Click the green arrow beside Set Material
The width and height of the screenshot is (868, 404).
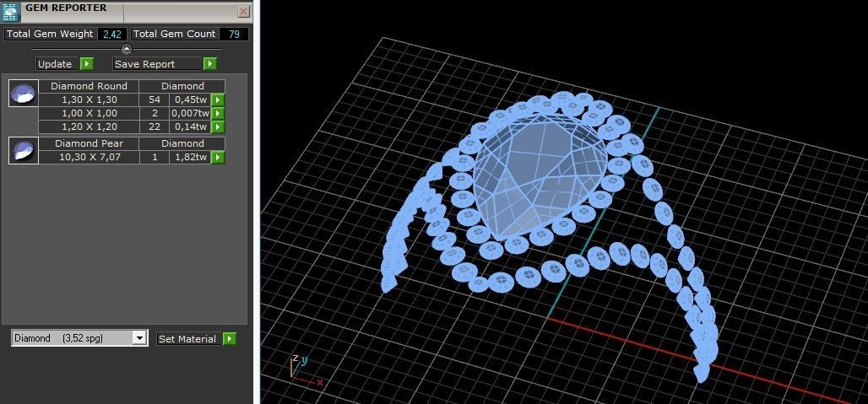pyautogui.click(x=230, y=339)
